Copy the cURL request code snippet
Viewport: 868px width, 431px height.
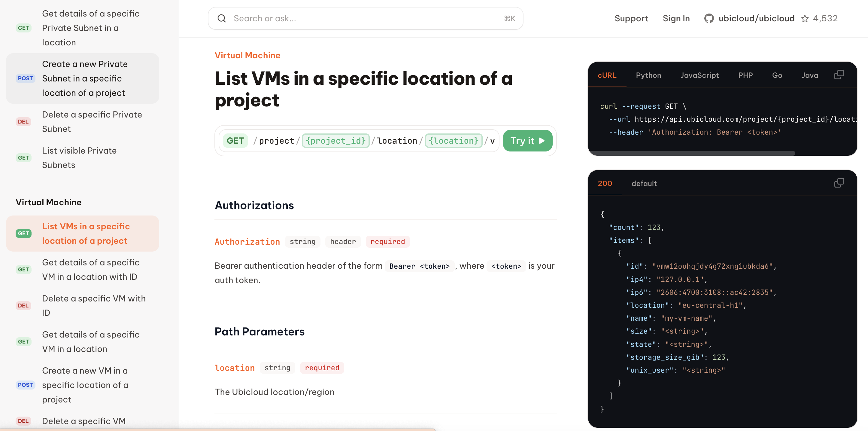tap(839, 75)
